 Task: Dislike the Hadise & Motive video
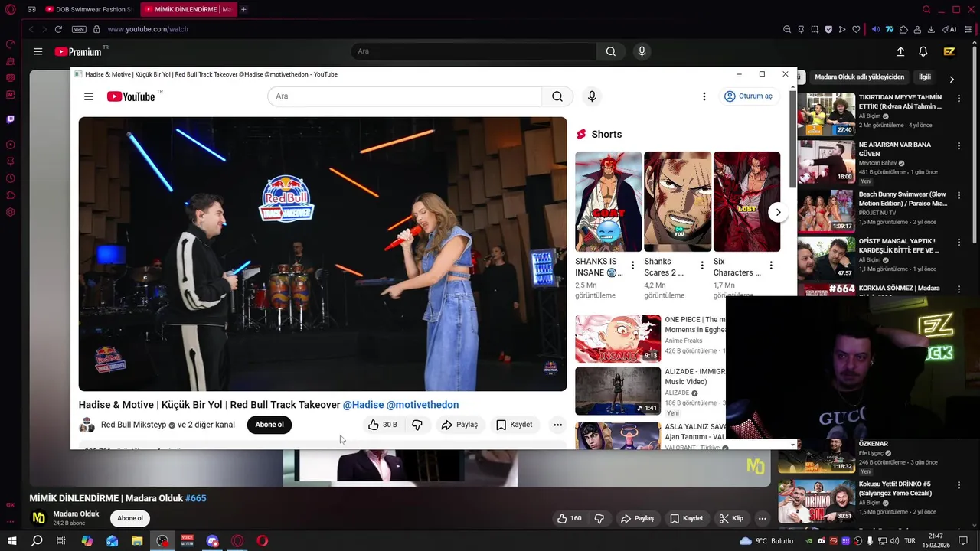tap(417, 425)
